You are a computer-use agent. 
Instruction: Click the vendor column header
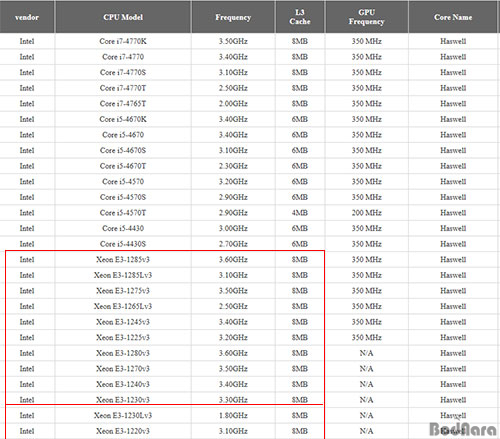(27, 17)
